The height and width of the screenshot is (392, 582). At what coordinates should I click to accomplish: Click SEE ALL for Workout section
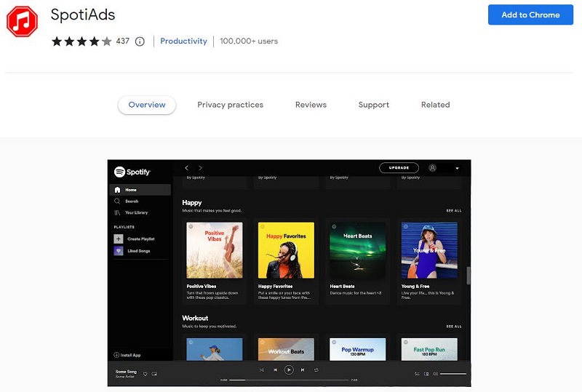(453, 327)
